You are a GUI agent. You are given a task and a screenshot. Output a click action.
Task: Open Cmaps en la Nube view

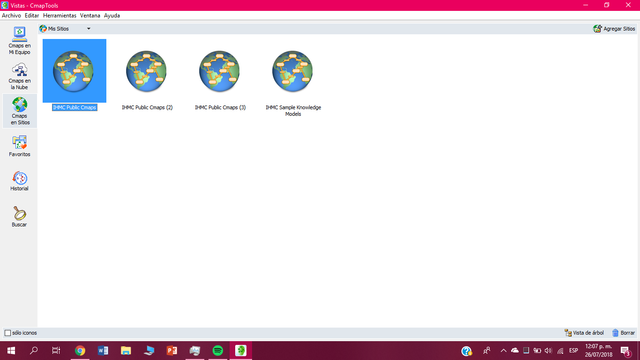click(x=19, y=76)
